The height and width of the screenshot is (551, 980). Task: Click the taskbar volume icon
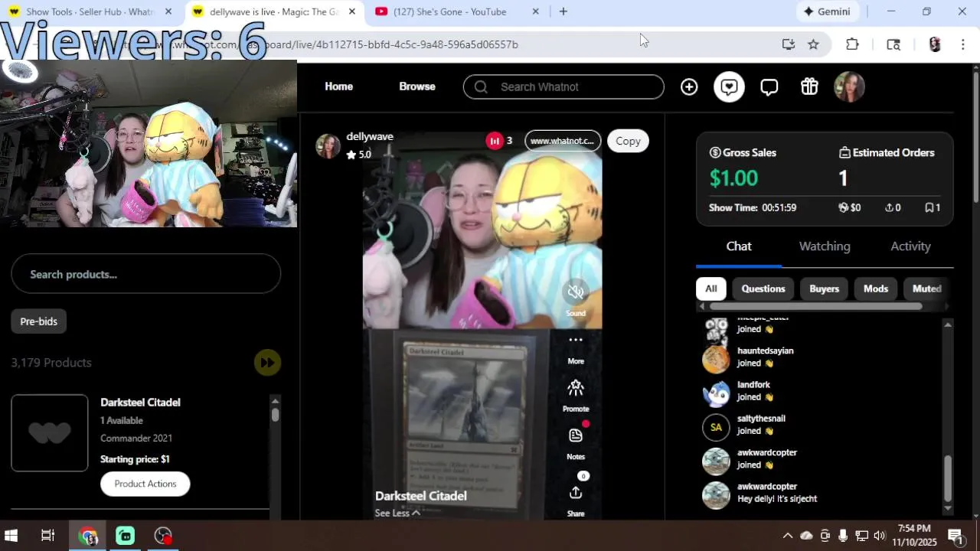pos(880,536)
